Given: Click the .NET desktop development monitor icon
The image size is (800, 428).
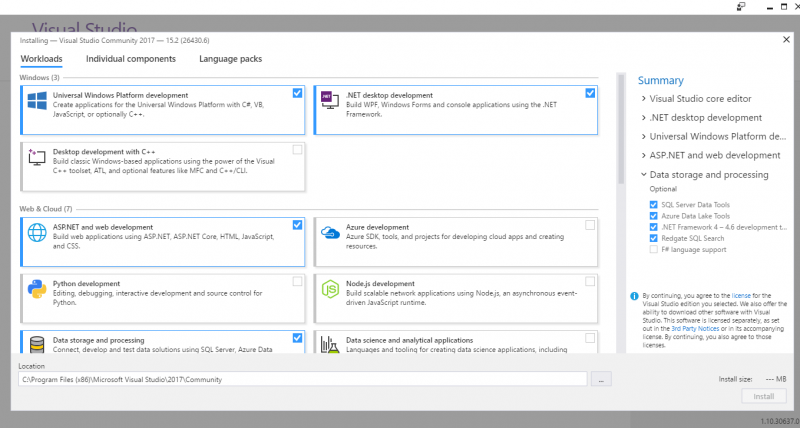Looking at the screenshot, I should (x=330, y=100).
